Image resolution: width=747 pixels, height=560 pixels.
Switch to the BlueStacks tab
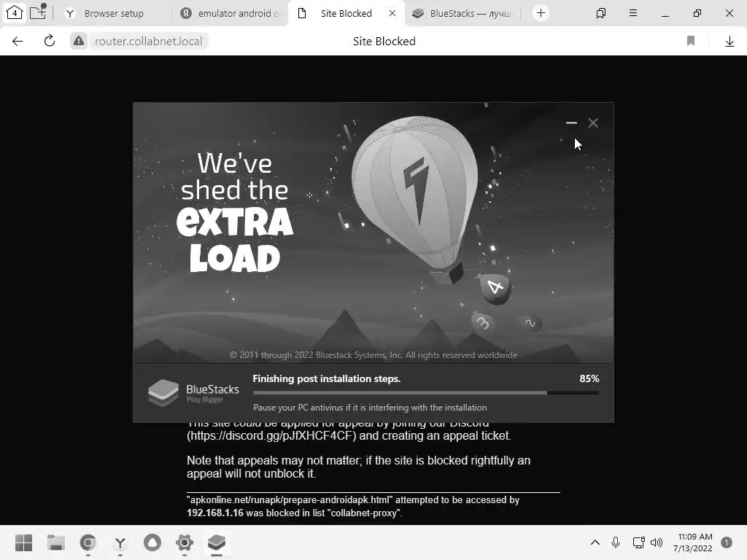coord(462,13)
